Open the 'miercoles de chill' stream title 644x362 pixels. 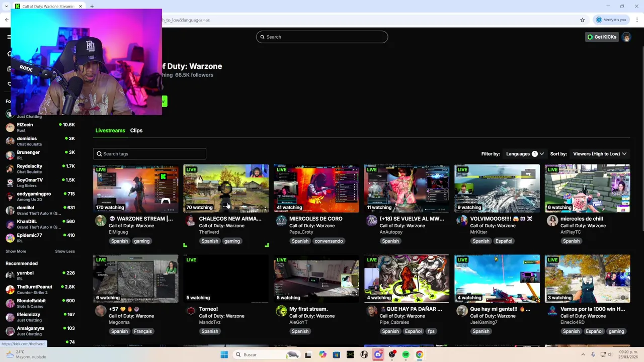tap(582, 219)
